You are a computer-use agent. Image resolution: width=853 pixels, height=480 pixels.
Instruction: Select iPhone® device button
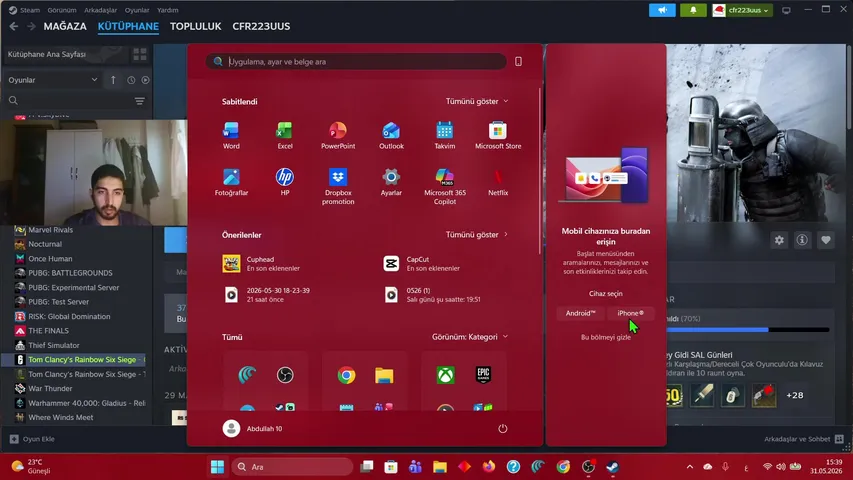click(631, 313)
